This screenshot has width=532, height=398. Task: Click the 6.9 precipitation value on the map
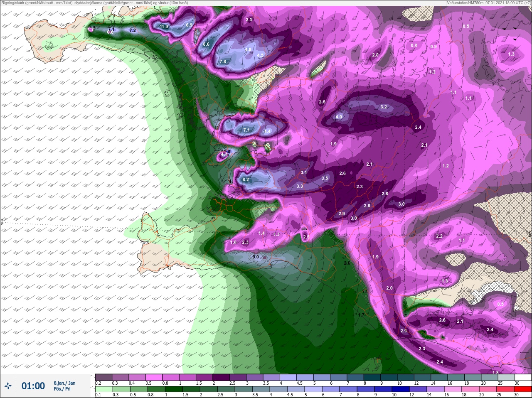[189, 25]
